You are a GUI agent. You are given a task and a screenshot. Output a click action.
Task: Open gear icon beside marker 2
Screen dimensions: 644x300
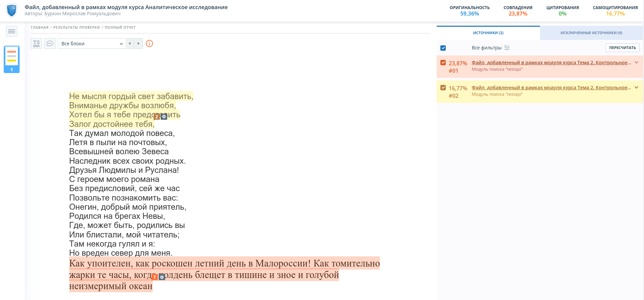coord(164,117)
